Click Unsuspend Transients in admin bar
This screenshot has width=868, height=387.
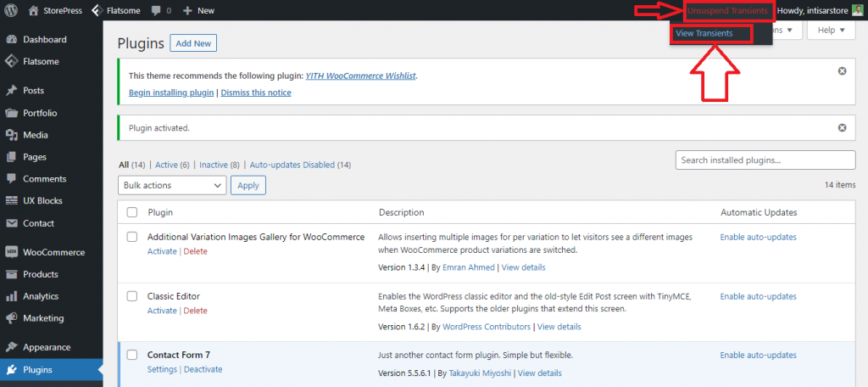tap(727, 10)
